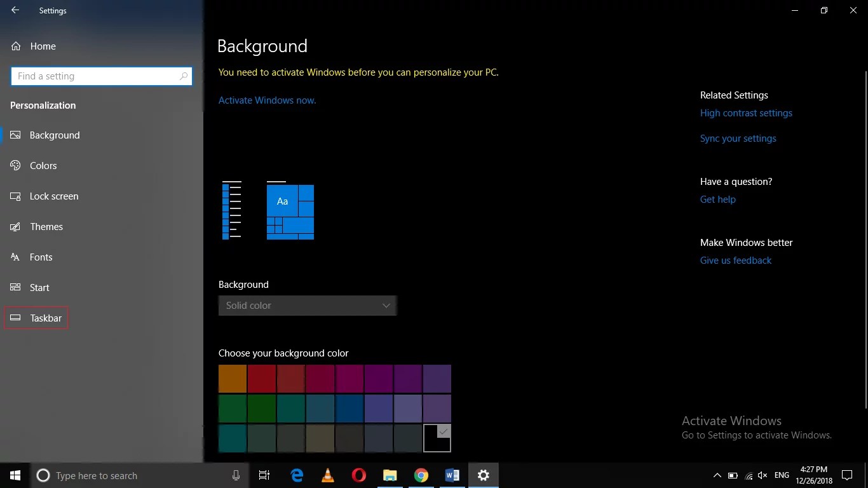The height and width of the screenshot is (488, 868).
Task: Select the Colors icon in the sidebar
Action: [15, 165]
